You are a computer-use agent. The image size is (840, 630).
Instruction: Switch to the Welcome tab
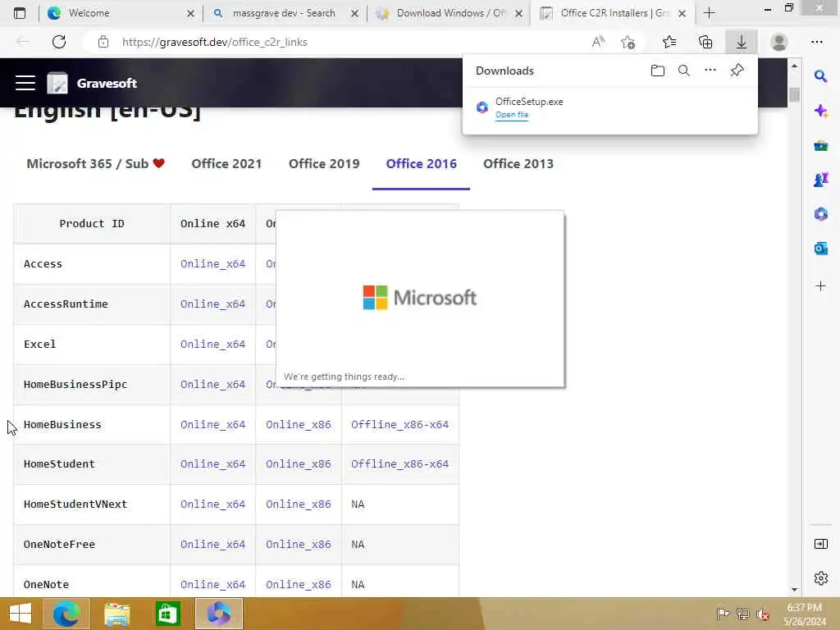[x=120, y=13]
